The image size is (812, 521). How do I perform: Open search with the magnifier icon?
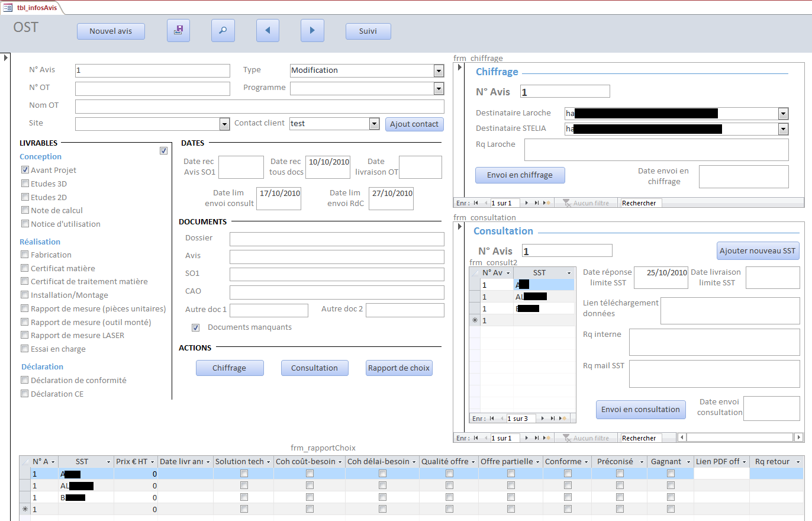(223, 31)
